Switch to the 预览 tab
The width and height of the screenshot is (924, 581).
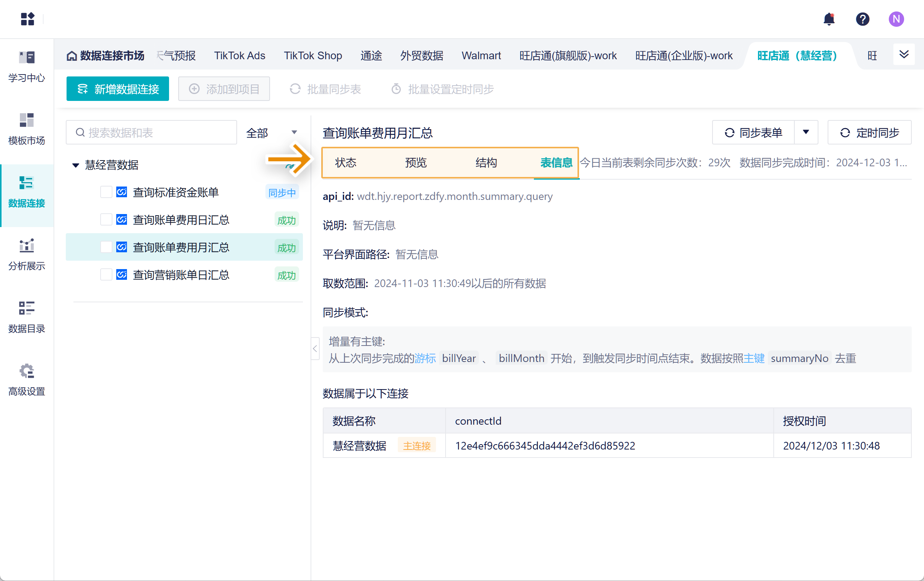[x=416, y=162]
